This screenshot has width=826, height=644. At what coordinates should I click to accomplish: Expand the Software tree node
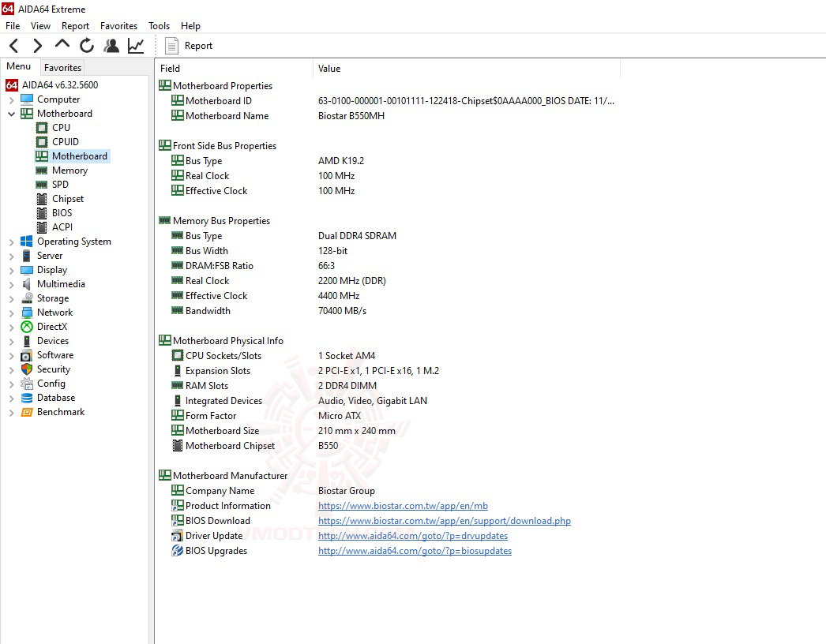pyautogui.click(x=12, y=355)
